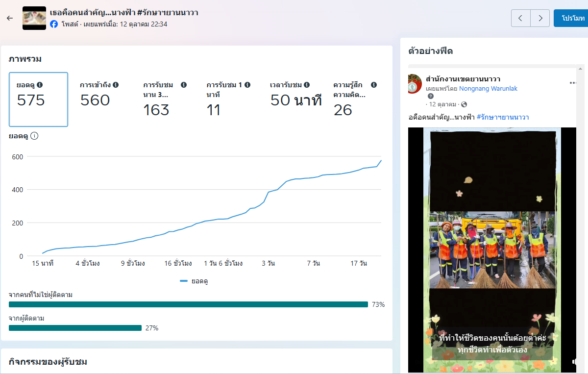Go to next post with right chevron
588x374 pixels.
(x=540, y=18)
